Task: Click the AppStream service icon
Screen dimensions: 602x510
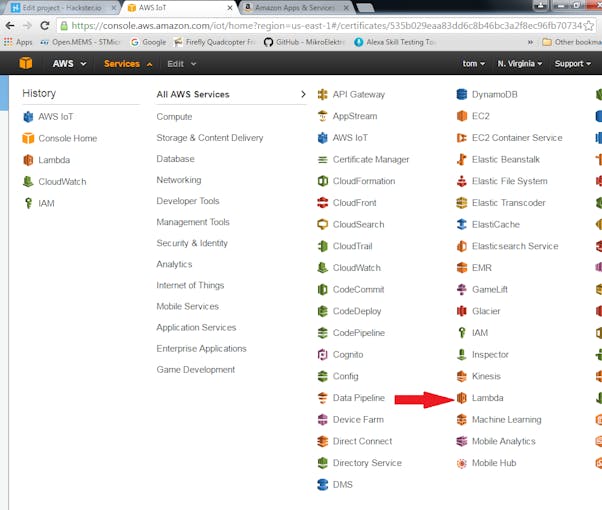Action: coord(322,116)
